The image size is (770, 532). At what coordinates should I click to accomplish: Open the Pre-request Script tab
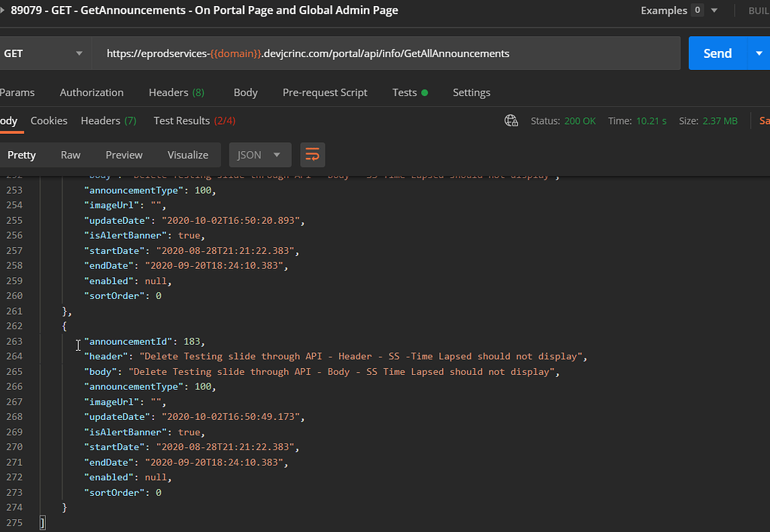tap(325, 92)
